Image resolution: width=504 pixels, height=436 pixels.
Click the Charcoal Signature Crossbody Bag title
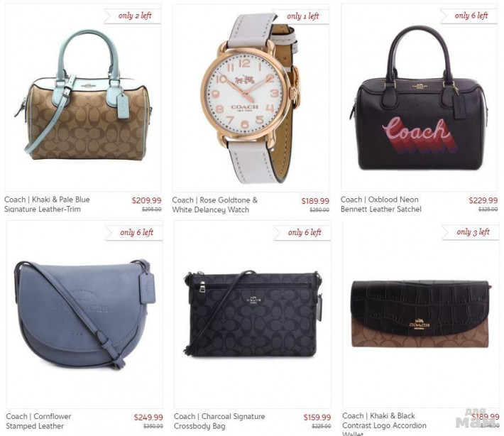pyautogui.click(x=219, y=421)
